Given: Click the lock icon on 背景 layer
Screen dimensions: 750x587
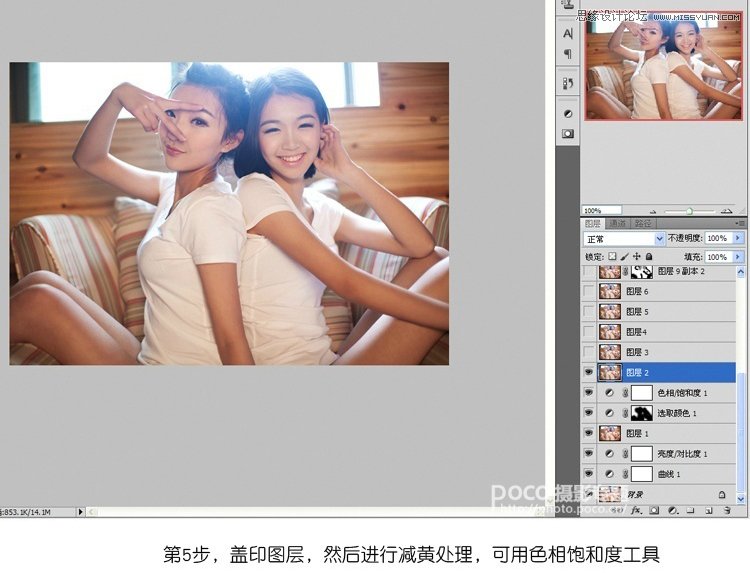Looking at the screenshot, I should click(722, 494).
